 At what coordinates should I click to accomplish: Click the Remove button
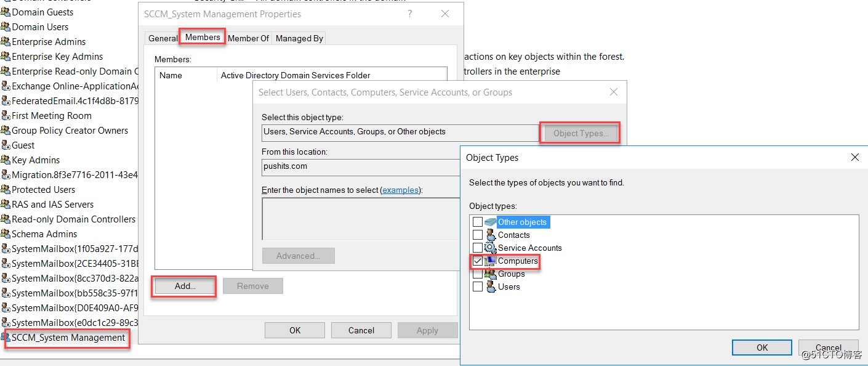click(x=253, y=286)
